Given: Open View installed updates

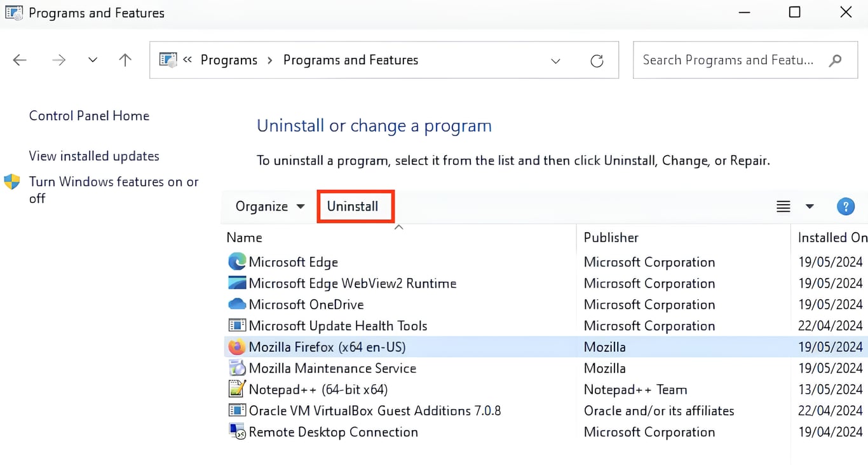Looking at the screenshot, I should 93,156.
